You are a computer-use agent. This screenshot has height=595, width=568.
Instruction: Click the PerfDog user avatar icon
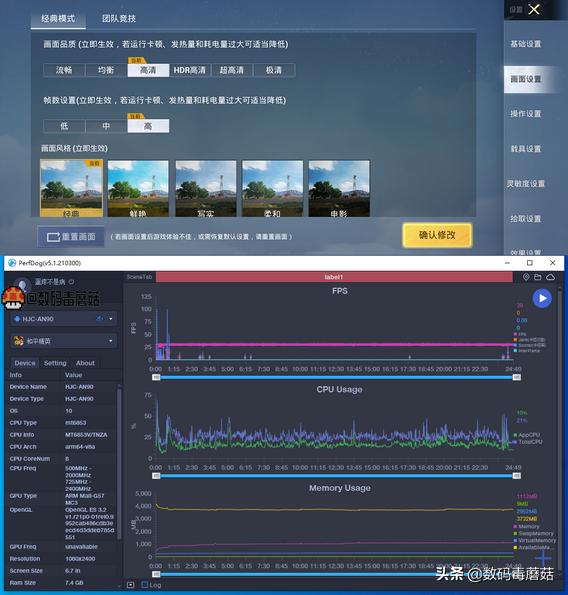pyautogui.click(x=22, y=284)
